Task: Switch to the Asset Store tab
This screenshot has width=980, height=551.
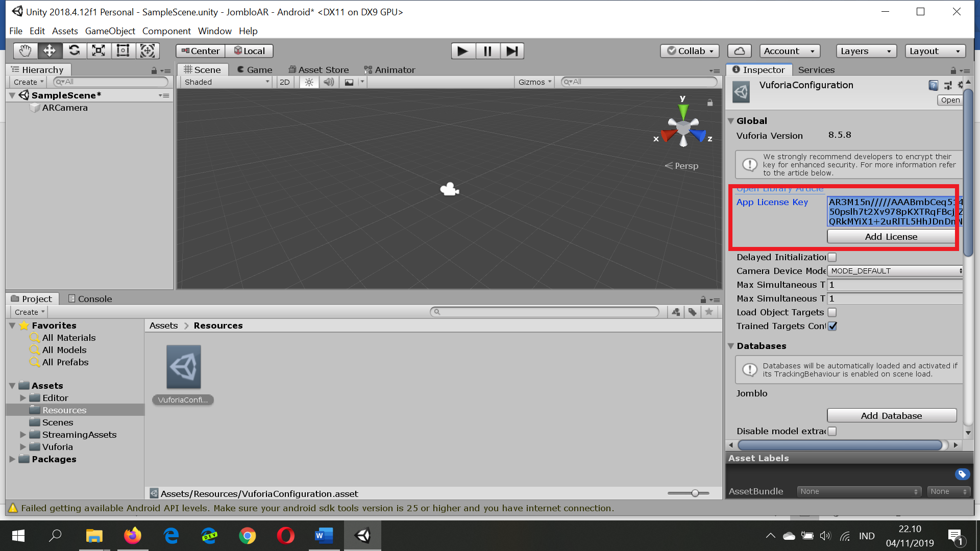Action: (318, 70)
